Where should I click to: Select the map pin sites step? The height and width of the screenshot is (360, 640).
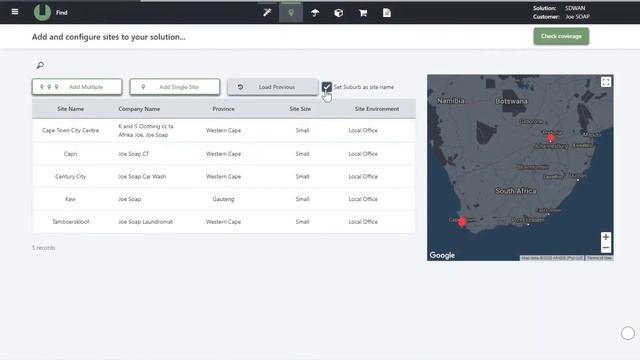point(291,13)
